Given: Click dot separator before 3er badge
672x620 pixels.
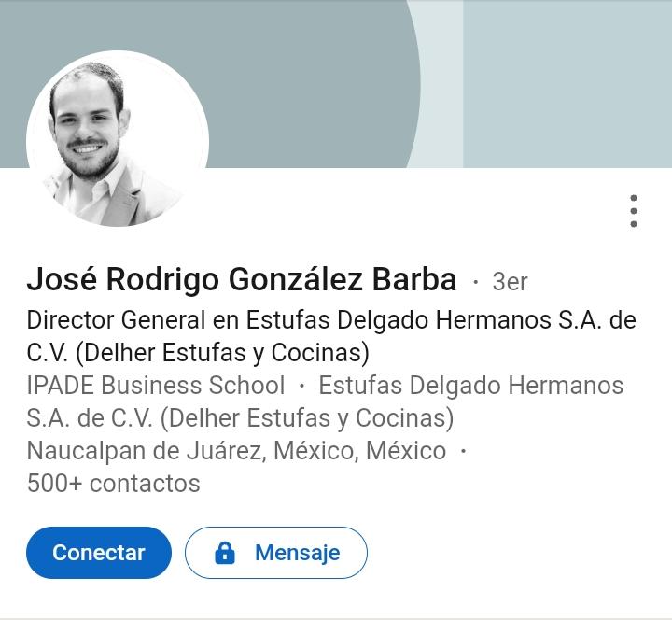Looking at the screenshot, I should [475, 282].
